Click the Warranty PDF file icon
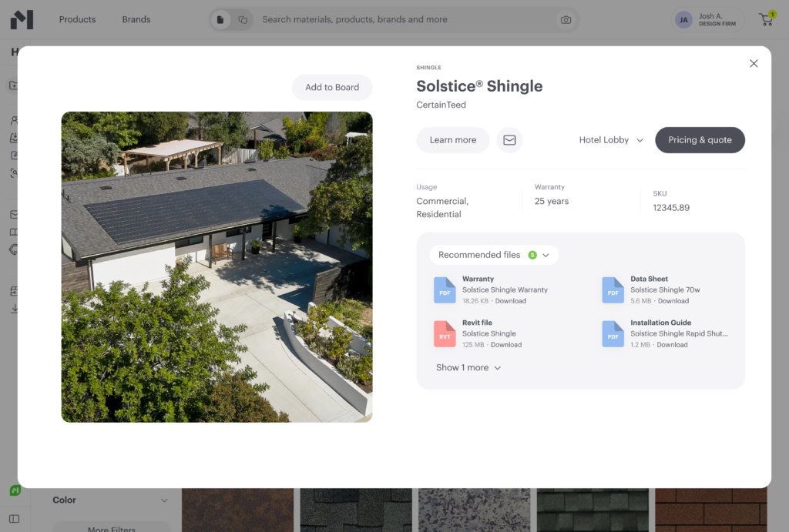The height and width of the screenshot is (532, 789). 445,290
